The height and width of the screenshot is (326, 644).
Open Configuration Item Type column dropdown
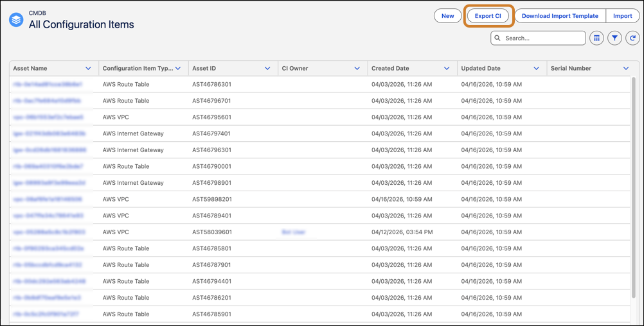178,69
